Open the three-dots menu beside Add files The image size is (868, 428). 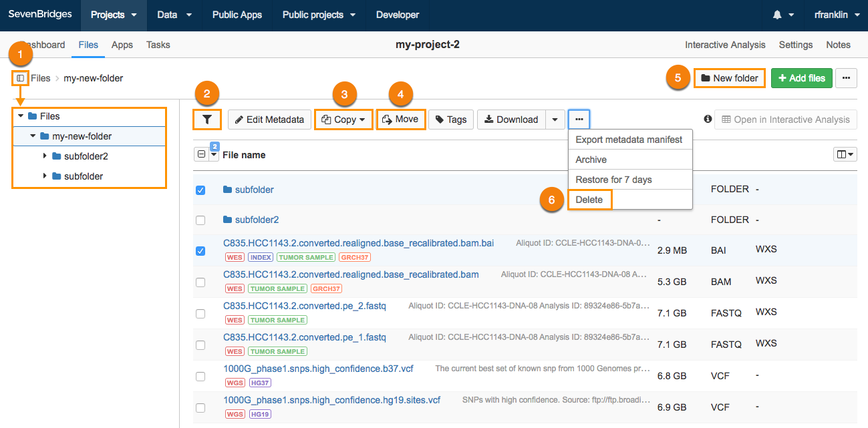tap(846, 78)
